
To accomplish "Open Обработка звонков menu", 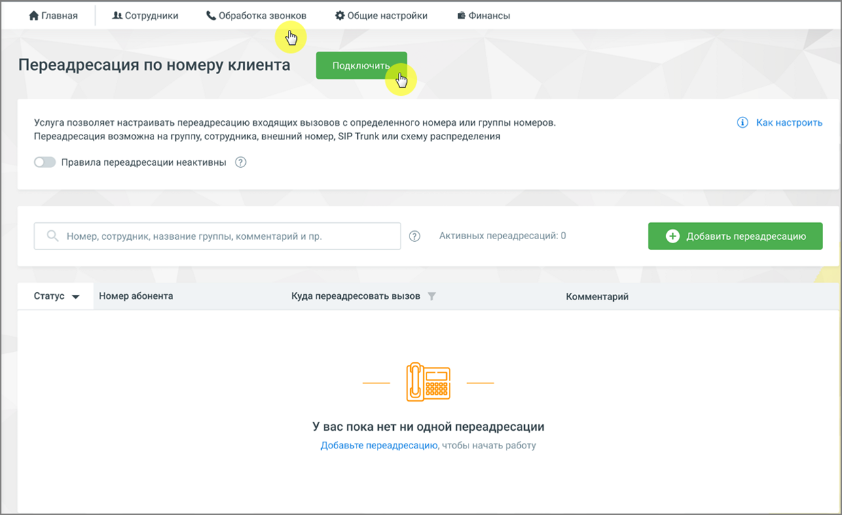I will coord(256,16).
